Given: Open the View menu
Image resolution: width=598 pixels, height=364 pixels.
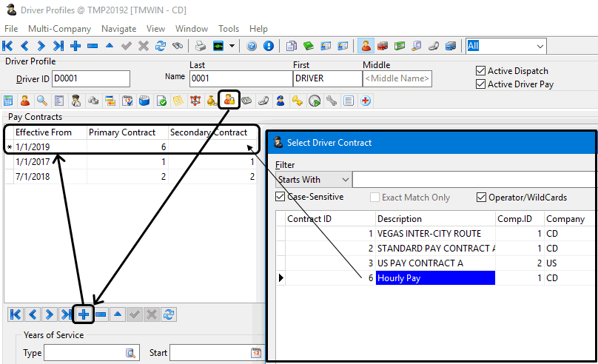Looking at the screenshot, I should 155,29.
